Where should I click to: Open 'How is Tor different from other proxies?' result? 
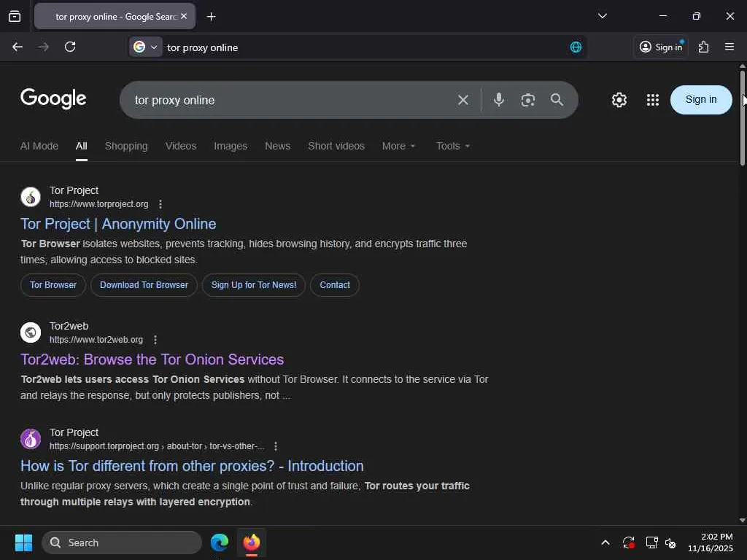[x=192, y=466]
